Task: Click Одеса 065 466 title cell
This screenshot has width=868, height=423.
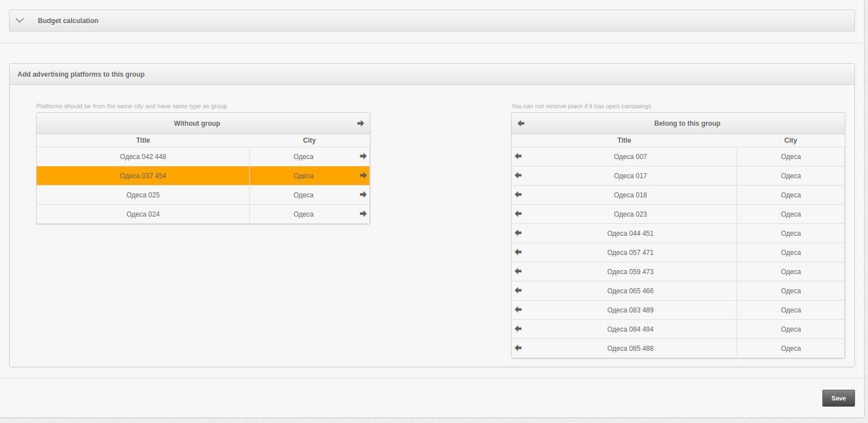Action: (631, 291)
